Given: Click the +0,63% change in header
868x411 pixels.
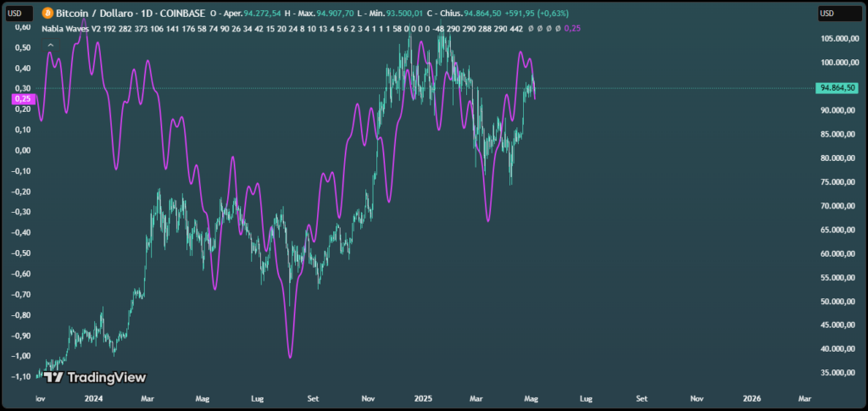Looking at the screenshot, I should click(550, 14).
